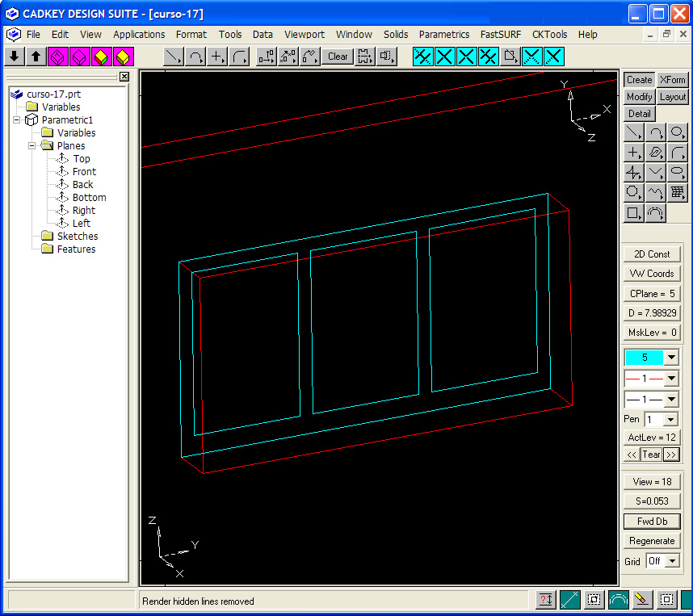This screenshot has width=693, height=616.
Task: Open the Solids menu
Action: click(x=396, y=35)
